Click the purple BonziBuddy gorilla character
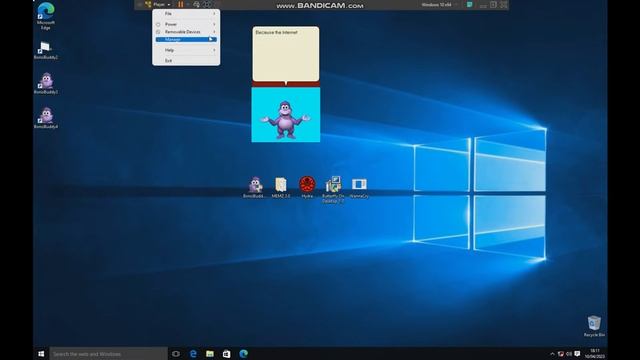This screenshot has height=360, width=640. (286, 119)
